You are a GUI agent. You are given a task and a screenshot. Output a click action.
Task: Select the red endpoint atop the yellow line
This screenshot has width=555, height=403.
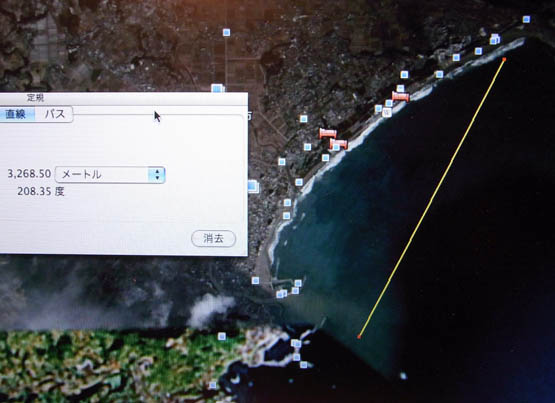click(x=504, y=59)
